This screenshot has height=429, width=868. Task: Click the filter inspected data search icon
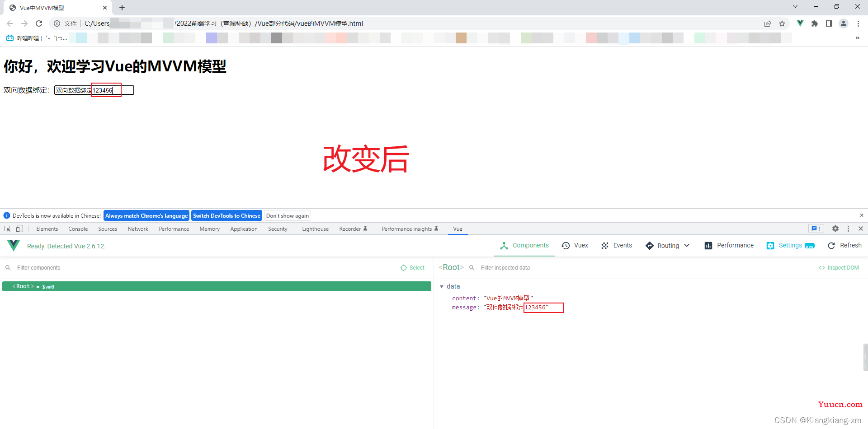tap(472, 268)
